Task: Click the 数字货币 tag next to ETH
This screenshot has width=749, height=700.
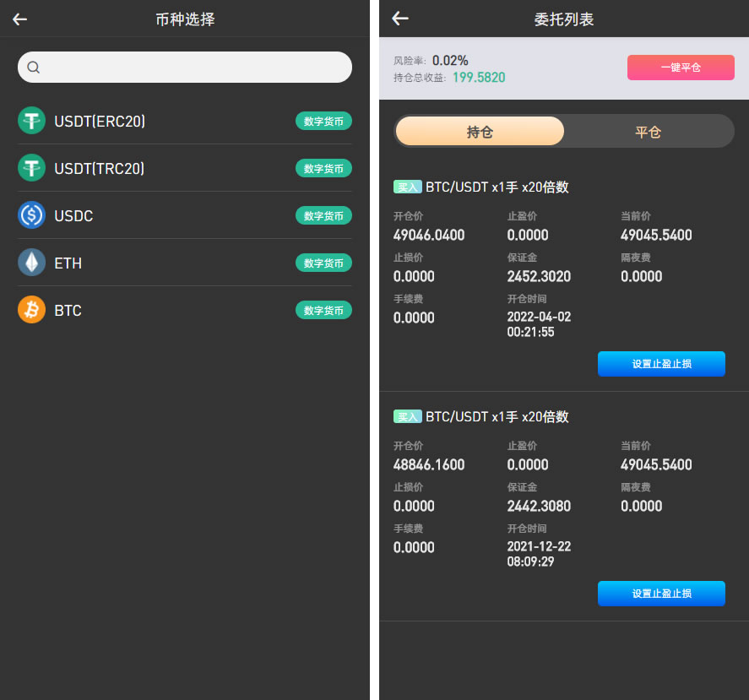Action: 323,263
